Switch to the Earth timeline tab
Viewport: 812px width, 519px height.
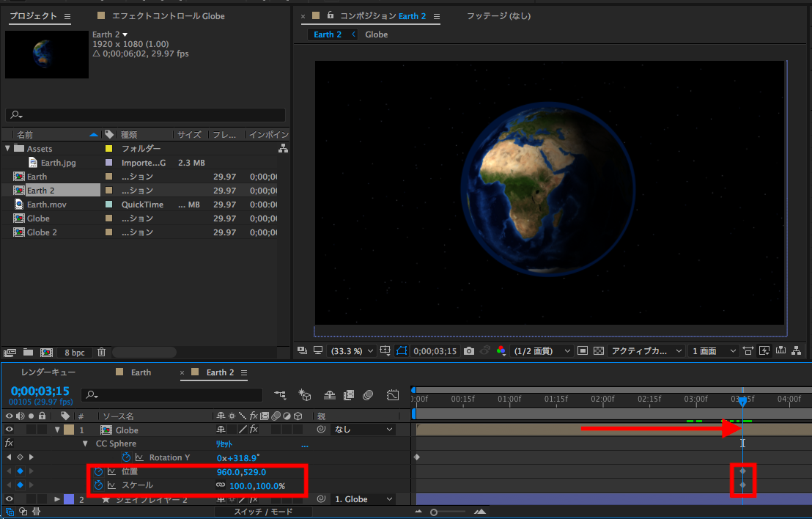(141, 372)
